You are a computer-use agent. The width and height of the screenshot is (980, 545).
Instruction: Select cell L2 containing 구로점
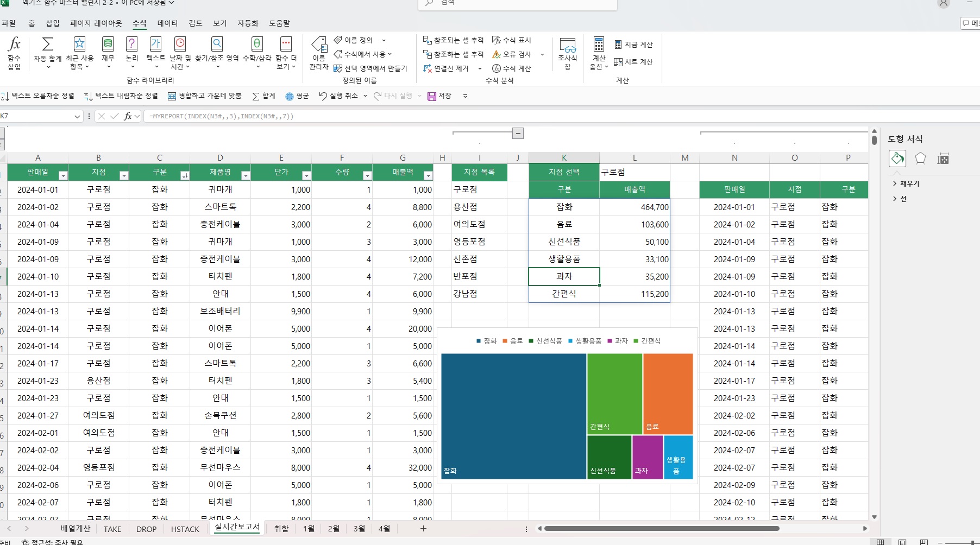(635, 172)
